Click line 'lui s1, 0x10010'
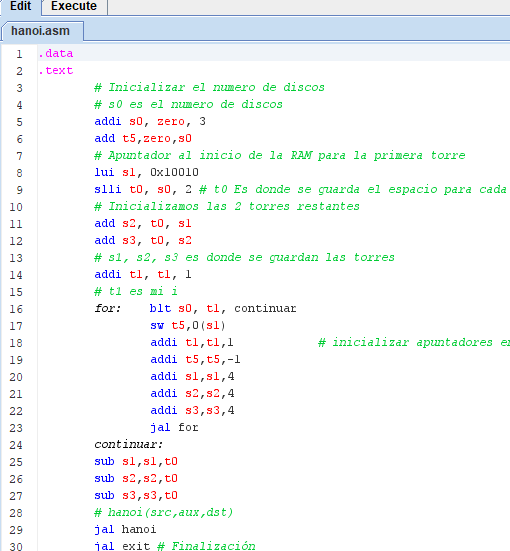 click(147, 172)
